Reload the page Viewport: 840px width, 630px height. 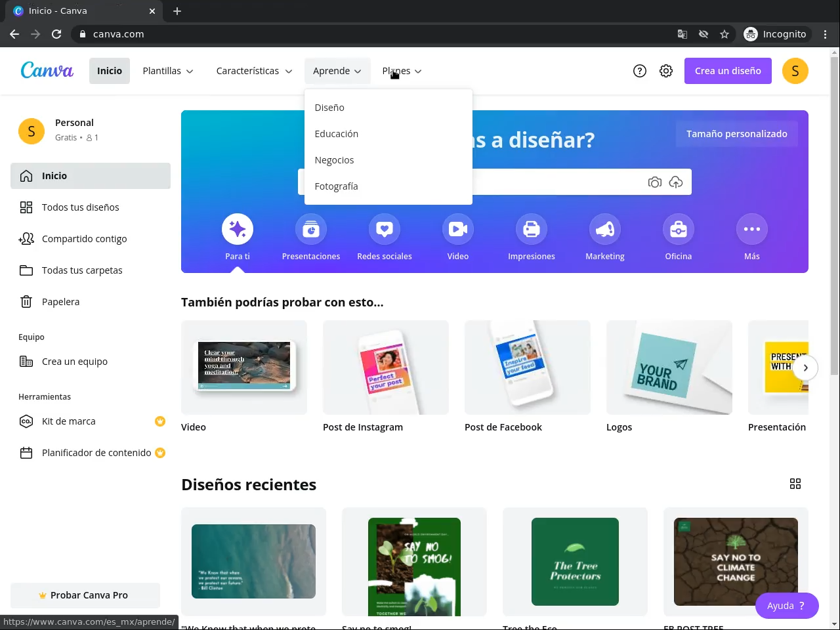click(x=56, y=34)
